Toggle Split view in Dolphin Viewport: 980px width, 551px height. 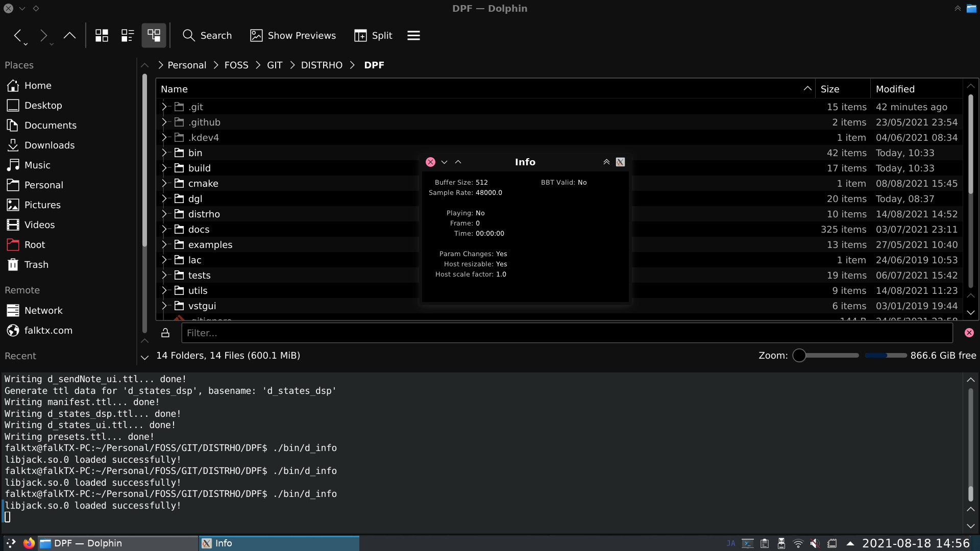click(373, 35)
